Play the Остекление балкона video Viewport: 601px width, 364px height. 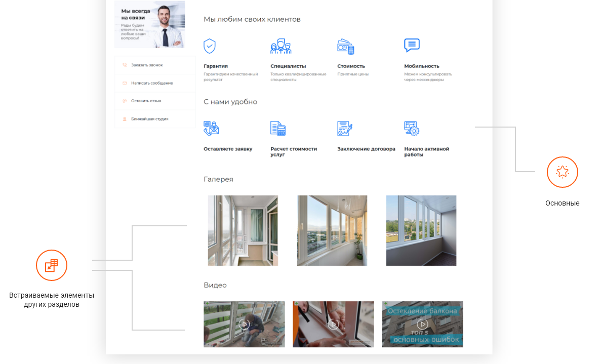(422, 324)
